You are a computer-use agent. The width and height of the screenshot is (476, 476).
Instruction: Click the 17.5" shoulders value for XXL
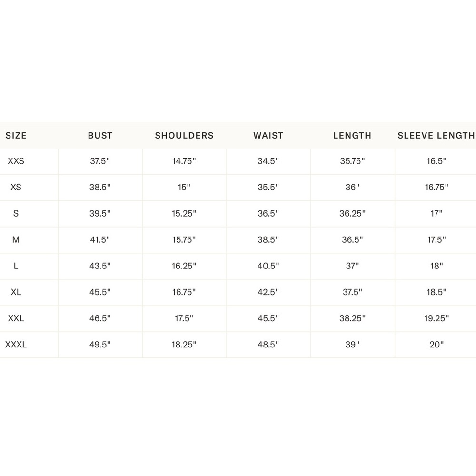pyautogui.click(x=184, y=318)
